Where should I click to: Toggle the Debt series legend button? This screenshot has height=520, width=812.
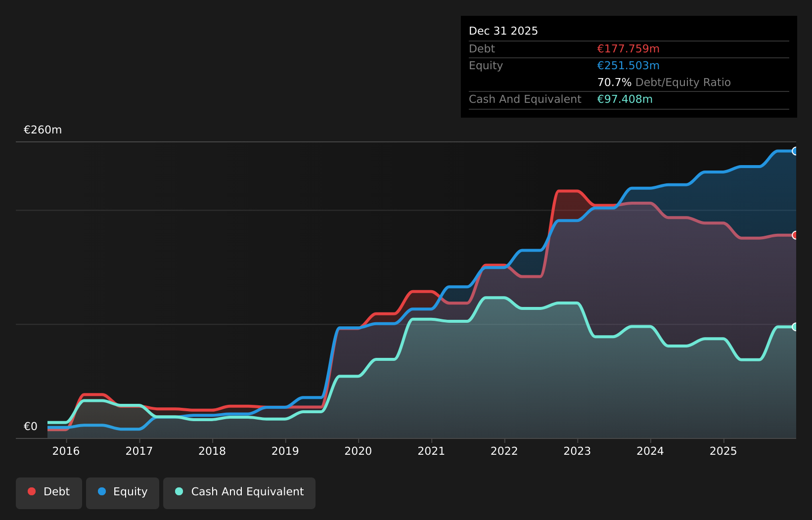(49, 493)
